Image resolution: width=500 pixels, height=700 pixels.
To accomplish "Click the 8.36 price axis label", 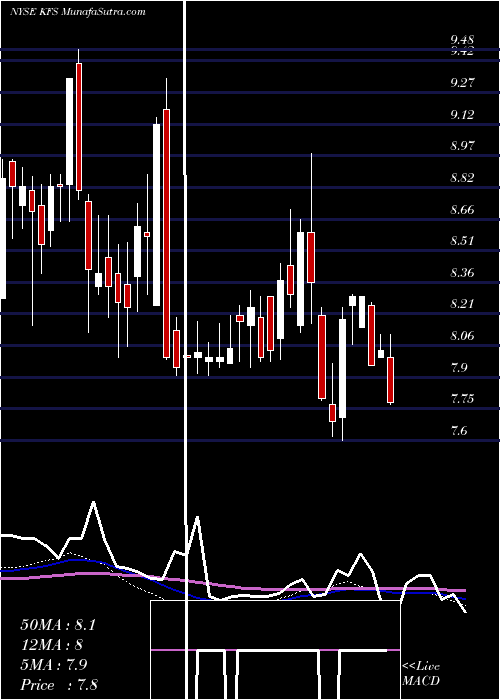I will [x=462, y=273].
